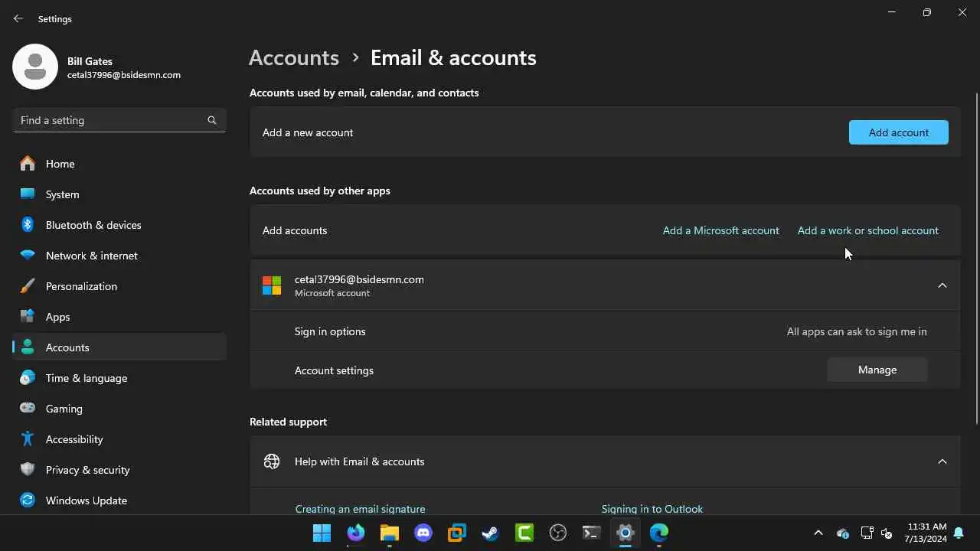Click the notification bell icon

pos(959,533)
